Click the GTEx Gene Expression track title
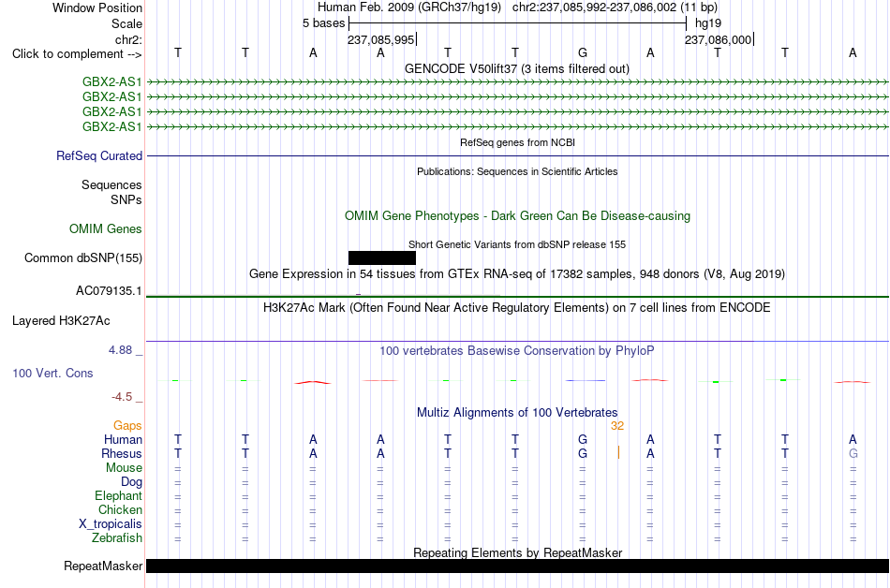This screenshot has height=588, width=890. click(516, 274)
